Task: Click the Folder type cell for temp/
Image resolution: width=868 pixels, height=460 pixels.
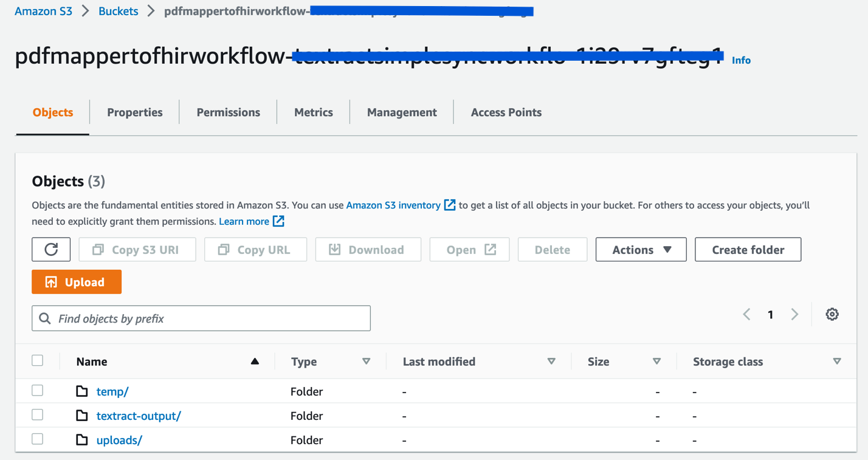Action: (307, 391)
